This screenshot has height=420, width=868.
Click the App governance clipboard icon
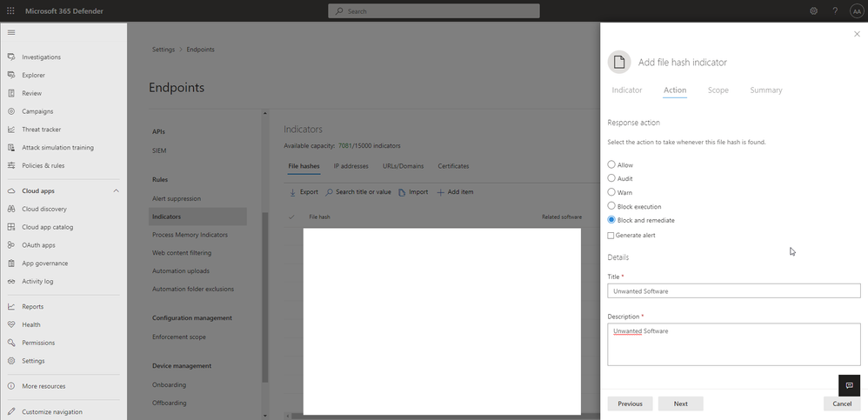point(11,263)
